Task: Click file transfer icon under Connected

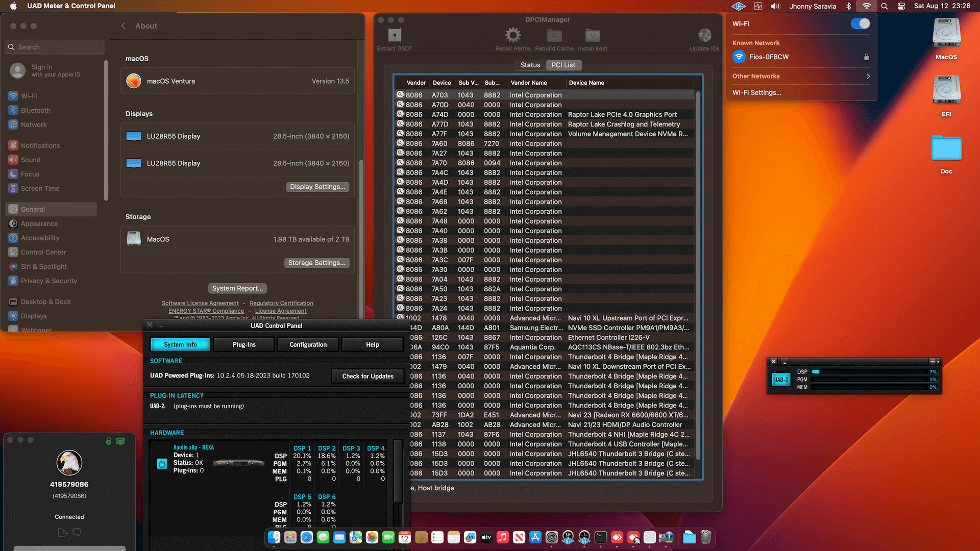Action: (63, 532)
